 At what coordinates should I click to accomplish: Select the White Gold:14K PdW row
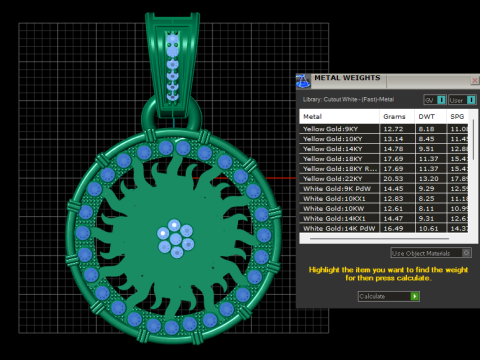(384, 228)
